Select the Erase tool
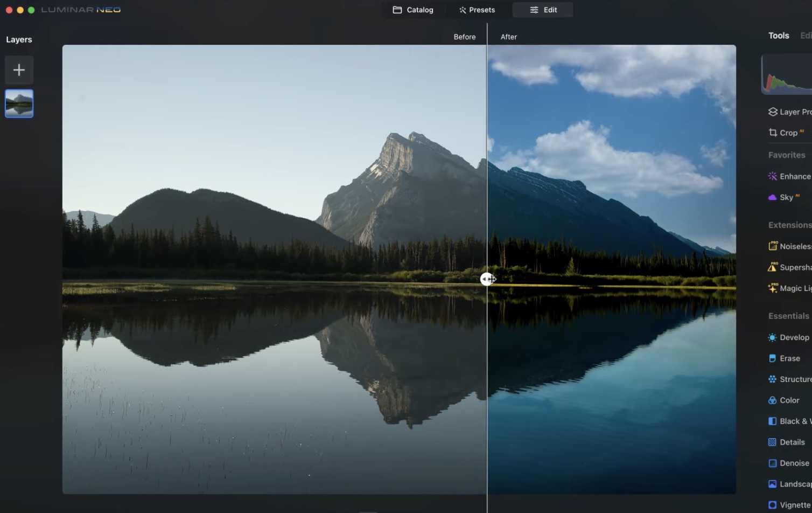Image resolution: width=812 pixels, height=513 pixels. 788,358
